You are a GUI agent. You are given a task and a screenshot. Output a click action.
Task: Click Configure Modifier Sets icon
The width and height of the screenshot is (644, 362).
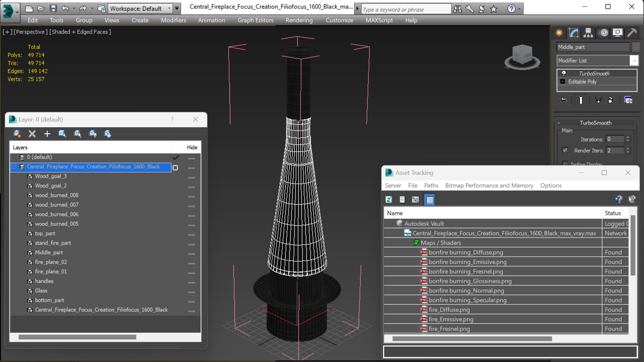coord(629,100)
